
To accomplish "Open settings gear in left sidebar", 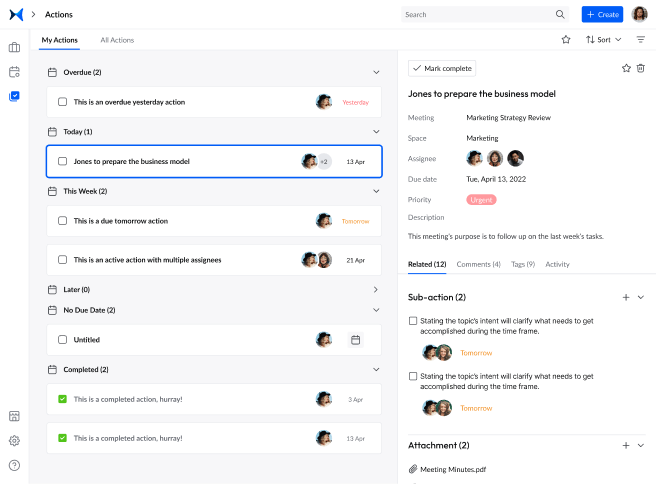I will pos(14,440).
